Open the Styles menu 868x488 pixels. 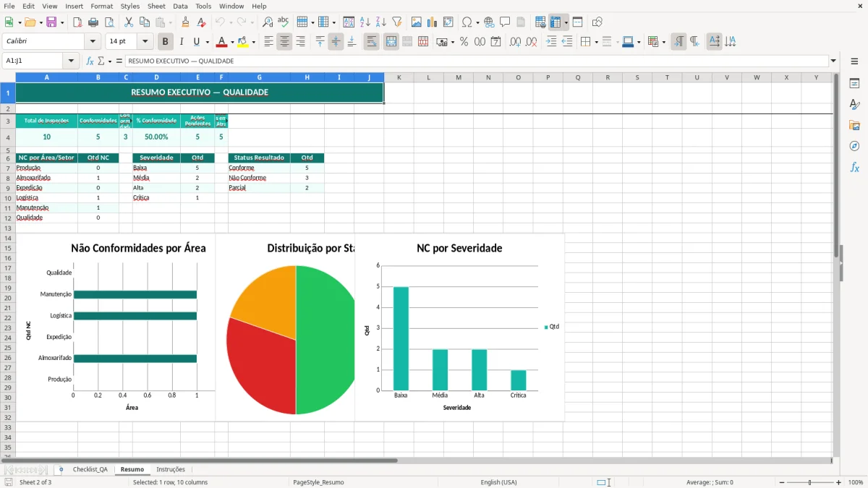pyautogui.click(x=130, y=6)
